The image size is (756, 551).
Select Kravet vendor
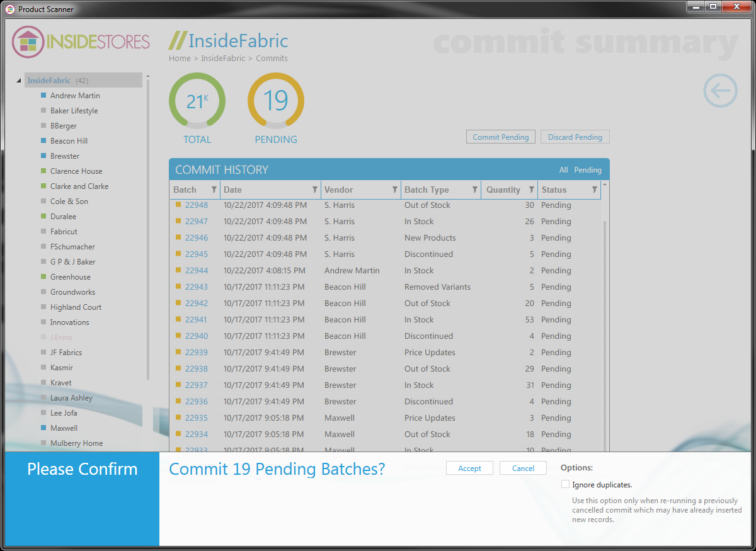tap(61, 383)
